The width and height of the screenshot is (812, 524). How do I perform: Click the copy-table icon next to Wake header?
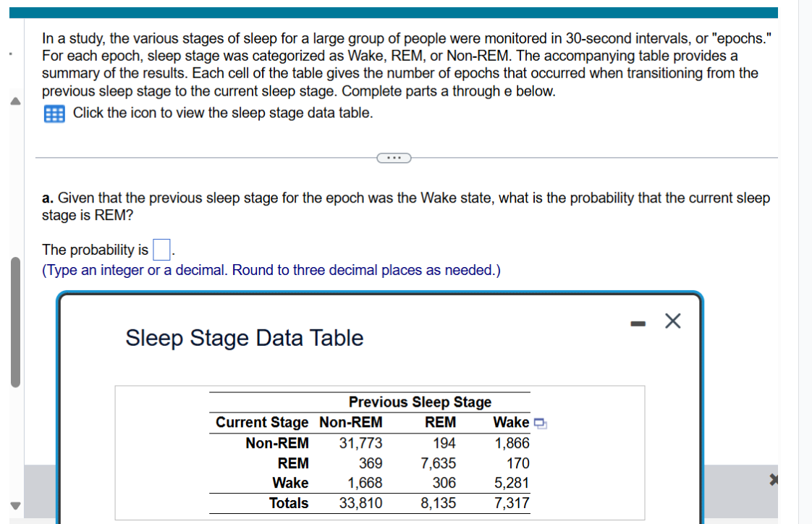(540, 423)
